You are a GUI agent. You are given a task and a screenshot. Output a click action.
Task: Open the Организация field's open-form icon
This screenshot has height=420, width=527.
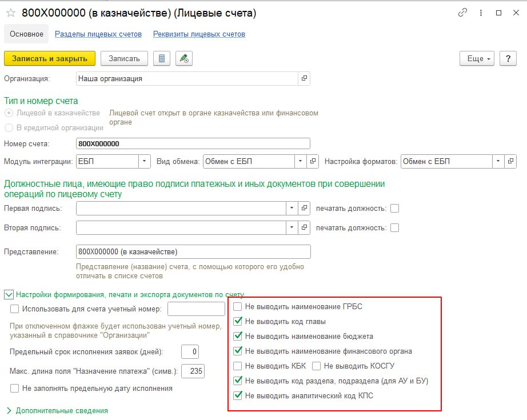pyautogui.click(x=304, y=78)
